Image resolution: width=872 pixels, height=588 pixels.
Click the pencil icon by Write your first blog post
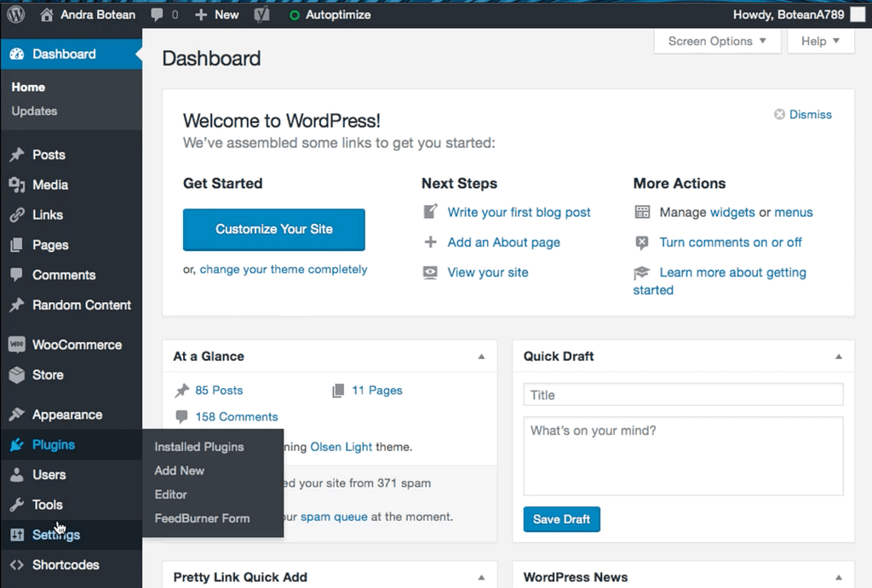click(430, 212)
